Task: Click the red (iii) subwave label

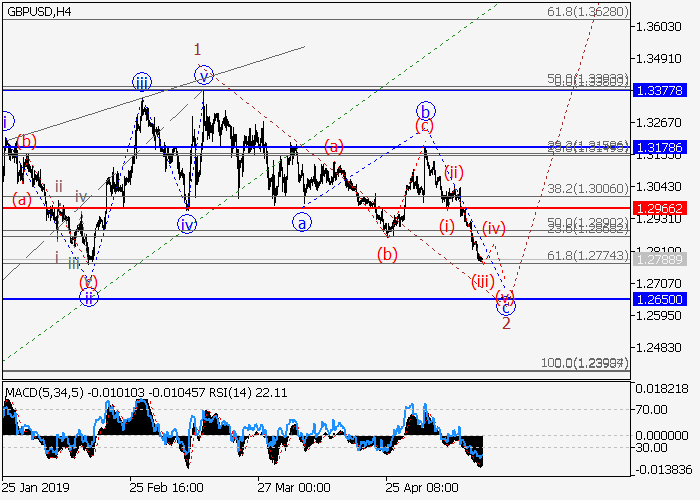Action: (484, 281)
